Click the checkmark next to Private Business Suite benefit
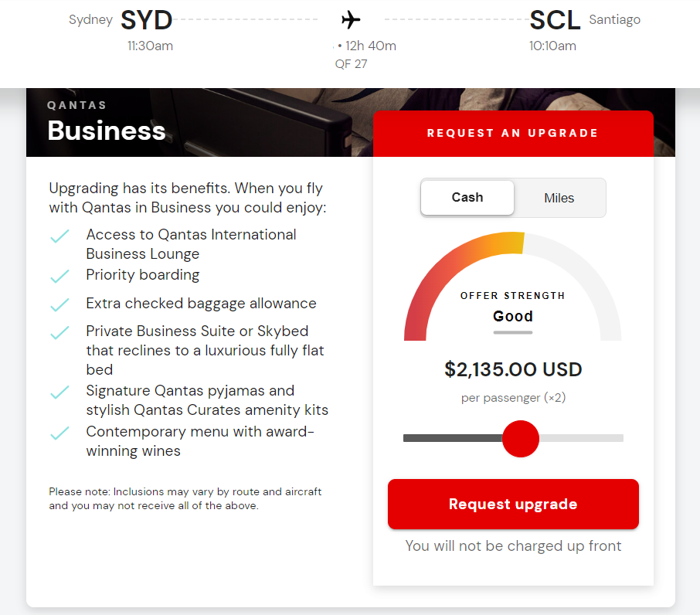Screen dimensions: 700x615 coord(59,331)
